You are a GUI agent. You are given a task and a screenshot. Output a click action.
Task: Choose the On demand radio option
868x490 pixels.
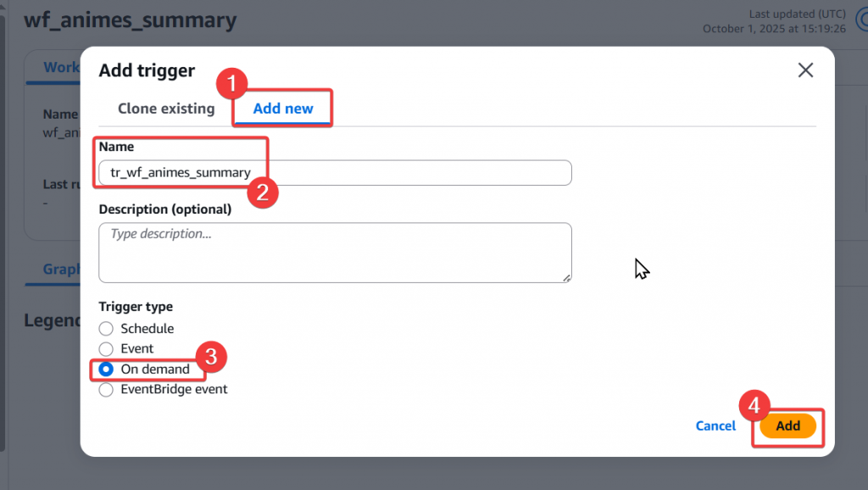106,370
